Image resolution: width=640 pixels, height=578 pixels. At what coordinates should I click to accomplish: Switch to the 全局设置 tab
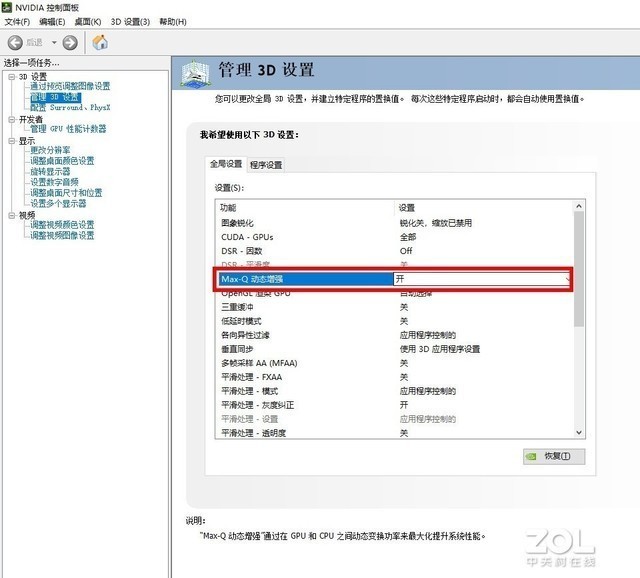(226, 164)
